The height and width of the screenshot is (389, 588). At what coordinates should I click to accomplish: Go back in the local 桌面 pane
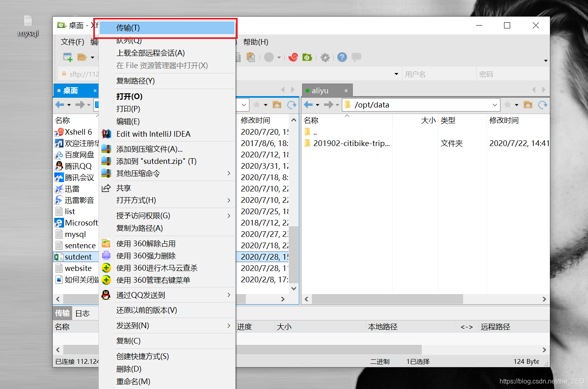(60, 105)
